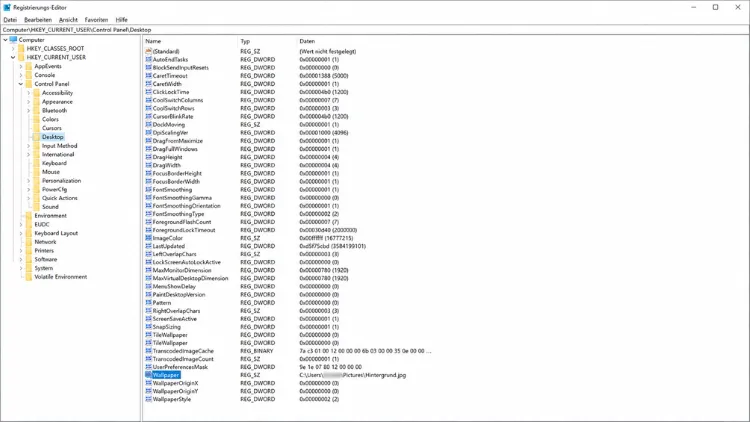Click REG_BINARY type of TranscodedImageCache
The image size is (750, 422).
(257, 351)
